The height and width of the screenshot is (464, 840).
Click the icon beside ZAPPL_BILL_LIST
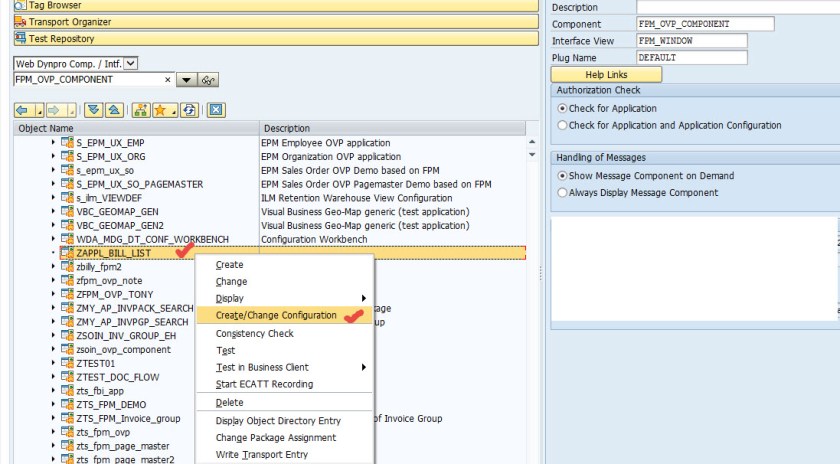tap(68, 253)
